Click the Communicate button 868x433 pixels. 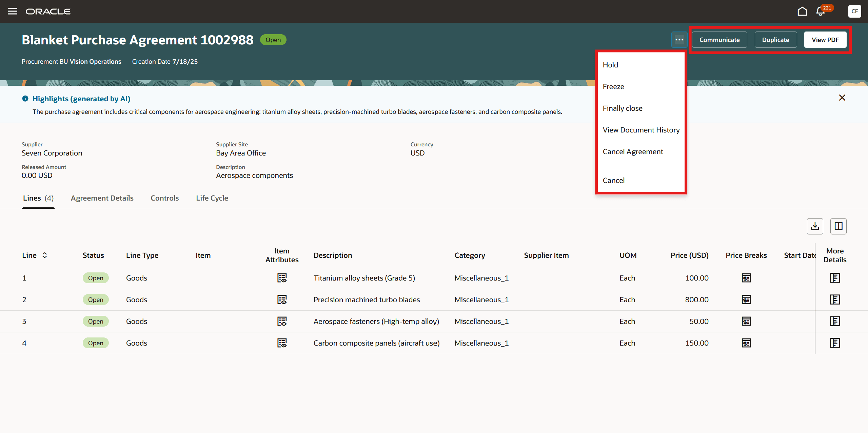point(719,40)
